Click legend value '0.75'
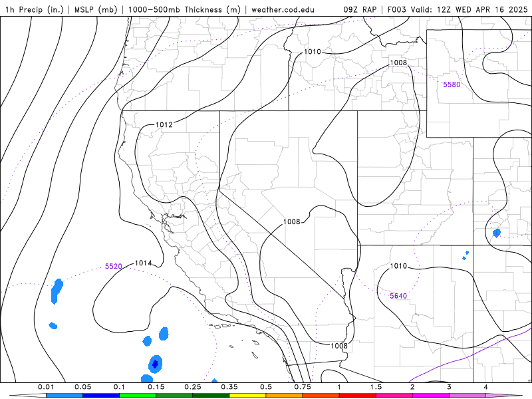Image resolution: width=532 pixels, height=399 pixels. (x=303, y=387)
